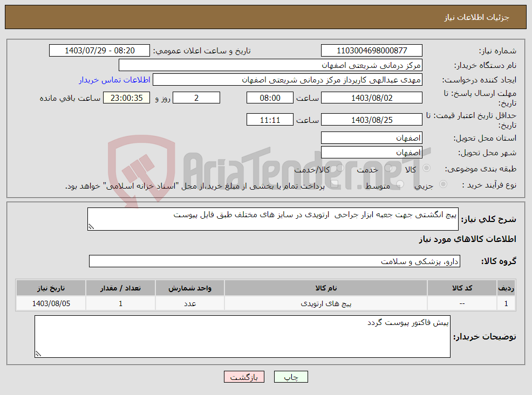Open اطلاعات تماس خریدار contact link
The width and height of the screenshot is (532, 395).
(x=115, y=80)
